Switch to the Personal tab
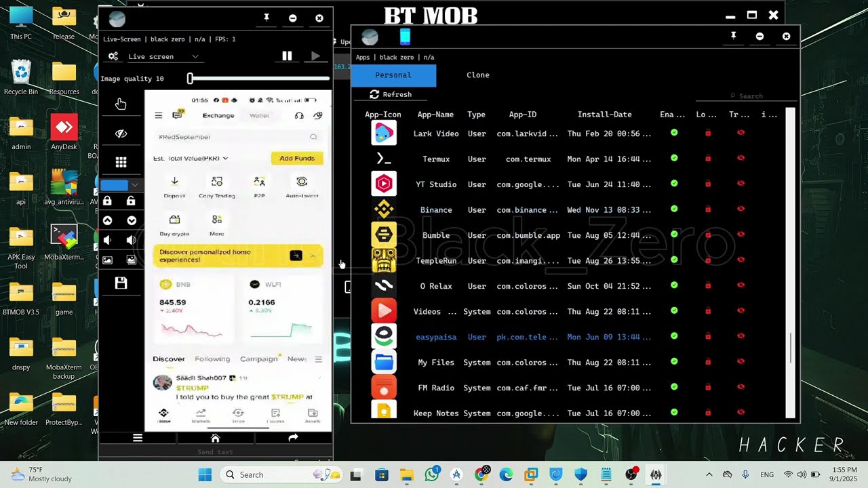 (393, 75)
